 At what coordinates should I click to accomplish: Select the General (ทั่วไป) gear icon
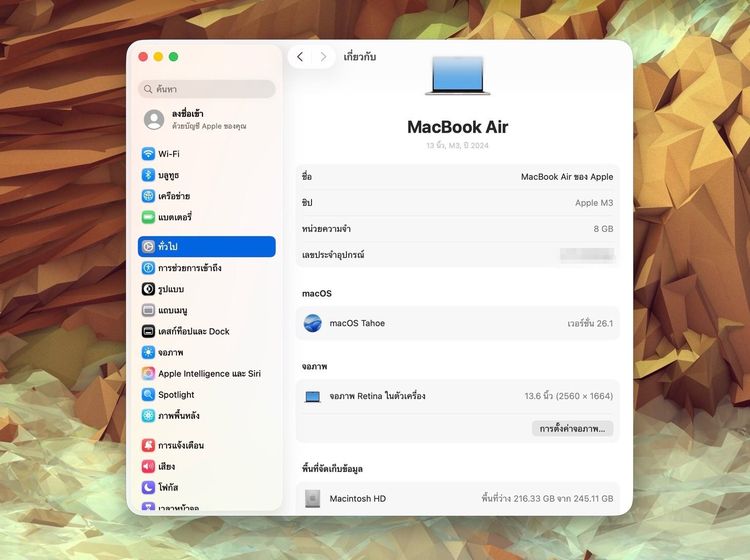pos(148,246)
